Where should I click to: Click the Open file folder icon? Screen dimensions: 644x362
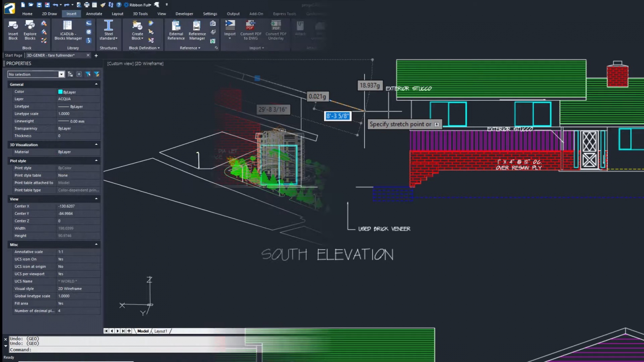[31, 5]
